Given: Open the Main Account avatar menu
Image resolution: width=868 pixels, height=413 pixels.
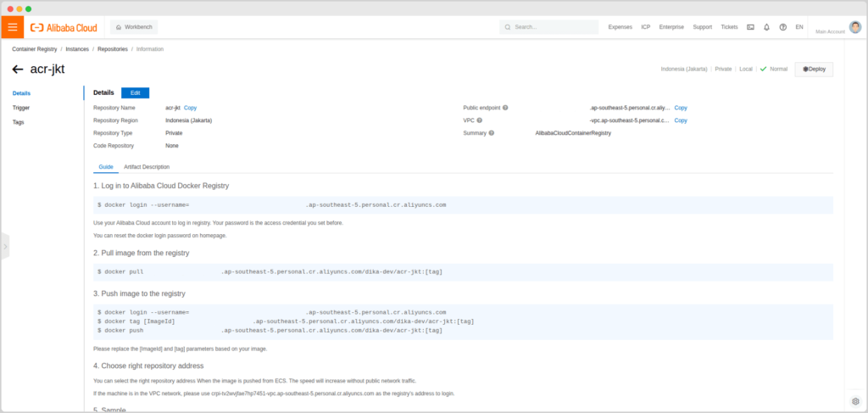Looking at the screenshot, I should point(855,27).
